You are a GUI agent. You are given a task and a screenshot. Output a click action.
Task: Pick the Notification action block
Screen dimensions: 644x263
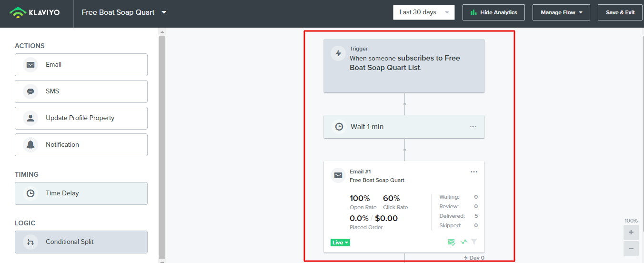[81, 145]
